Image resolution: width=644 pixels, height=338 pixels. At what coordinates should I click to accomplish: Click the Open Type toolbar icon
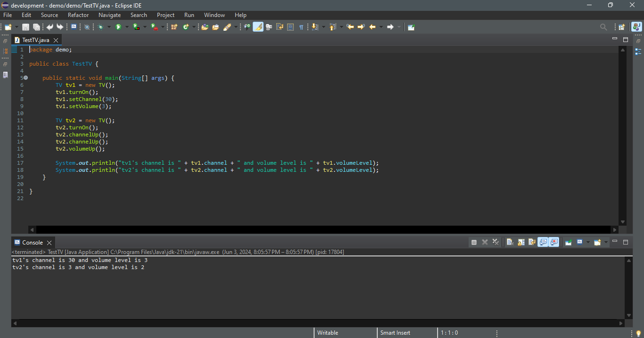[x=205, y=27]
